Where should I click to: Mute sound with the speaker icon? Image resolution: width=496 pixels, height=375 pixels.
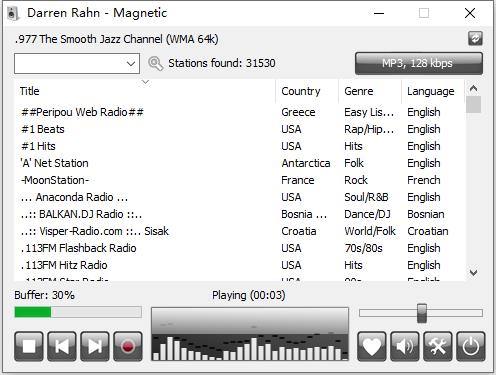pyautogui.click(x=405, y=346)
